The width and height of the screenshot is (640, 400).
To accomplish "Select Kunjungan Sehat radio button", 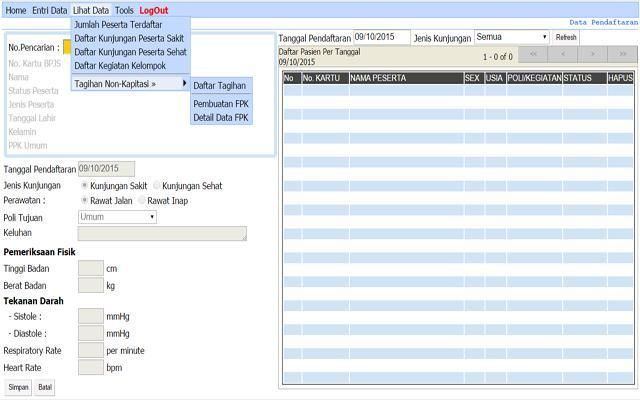I will click(x=156, y=185).
